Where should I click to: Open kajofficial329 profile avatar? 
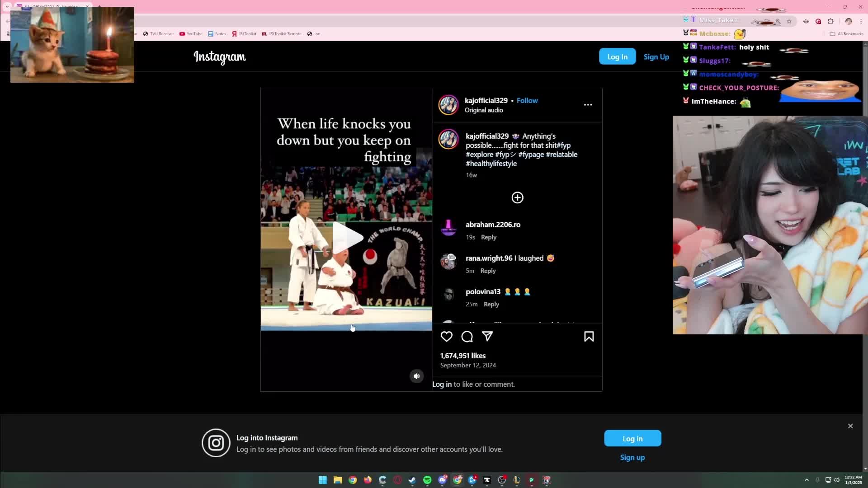pyautogui.click(x=448, y=105)
